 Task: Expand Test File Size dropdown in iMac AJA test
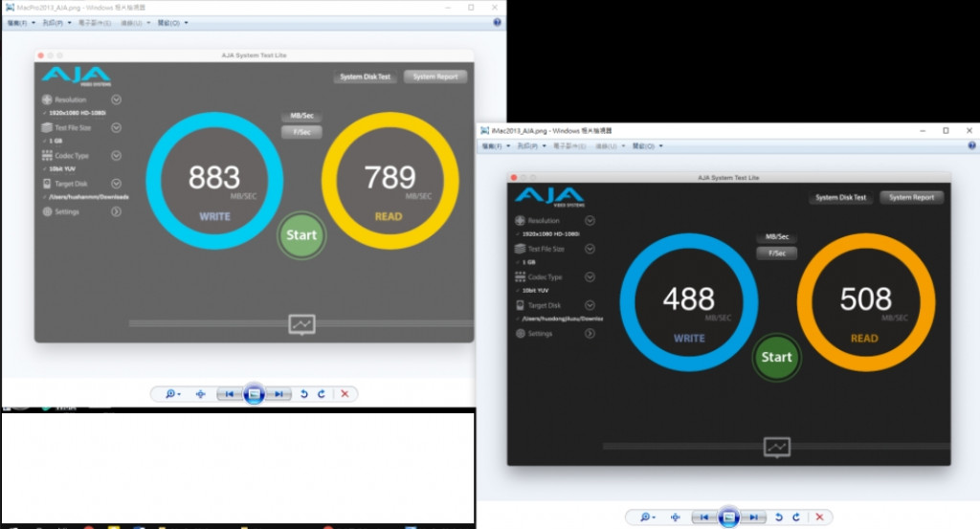[x=590, y=249]
